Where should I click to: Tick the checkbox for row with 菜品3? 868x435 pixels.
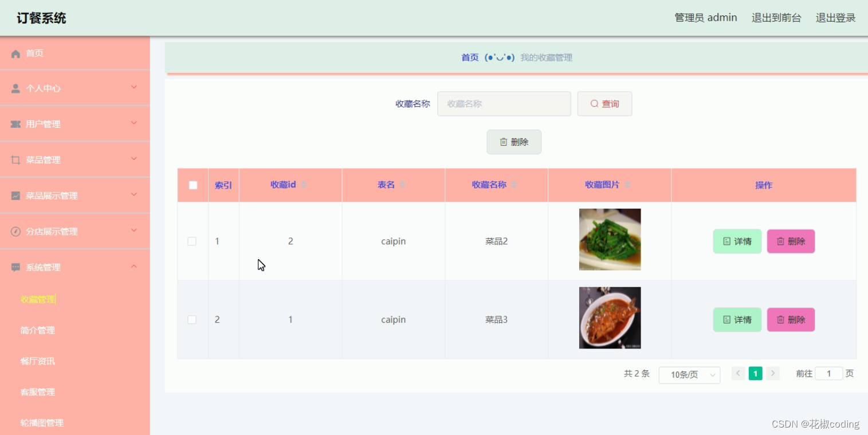click(192, 319)
